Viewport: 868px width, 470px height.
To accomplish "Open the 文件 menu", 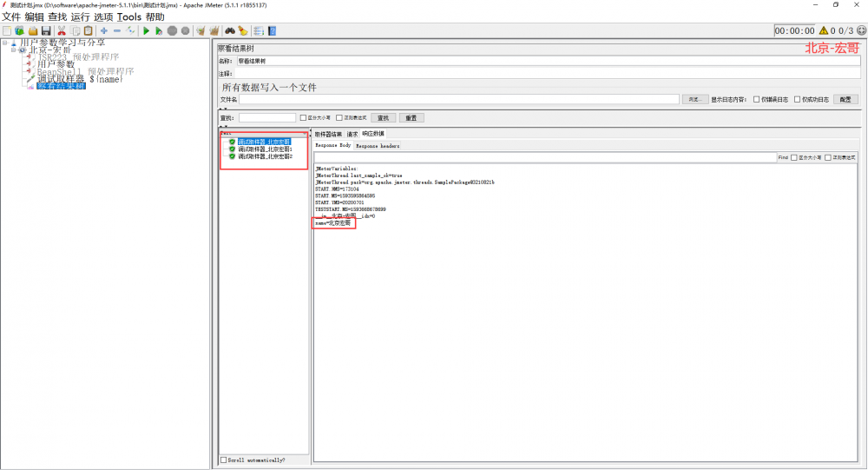I will point(11,17).
